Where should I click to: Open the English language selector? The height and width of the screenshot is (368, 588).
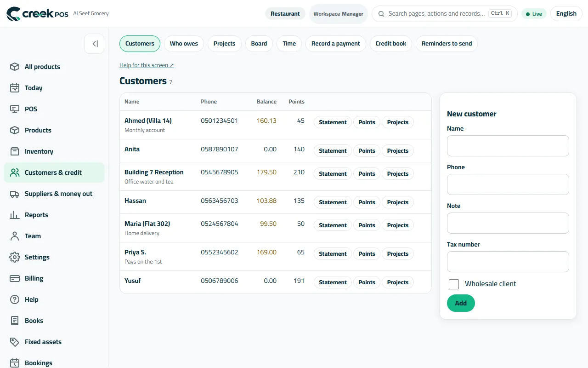tap(566, 14)
